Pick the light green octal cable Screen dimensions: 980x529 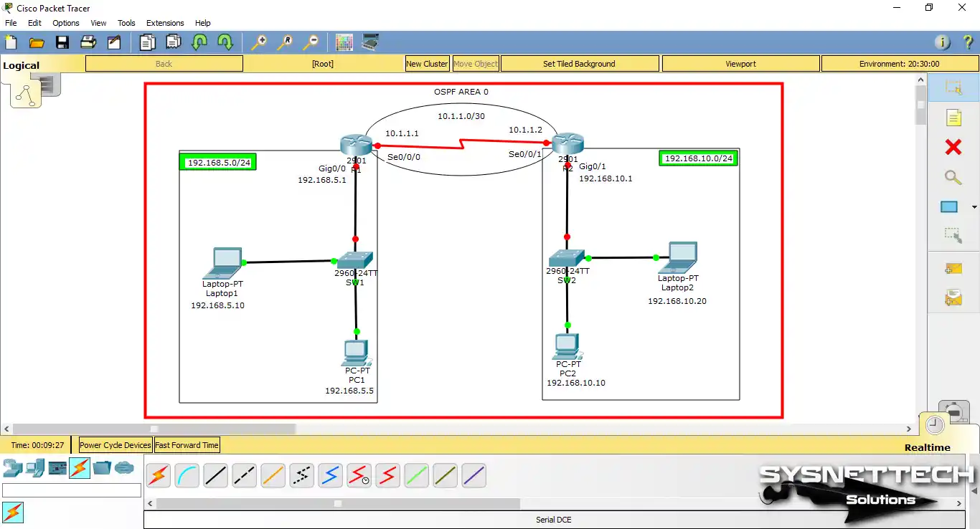(416, 475)
